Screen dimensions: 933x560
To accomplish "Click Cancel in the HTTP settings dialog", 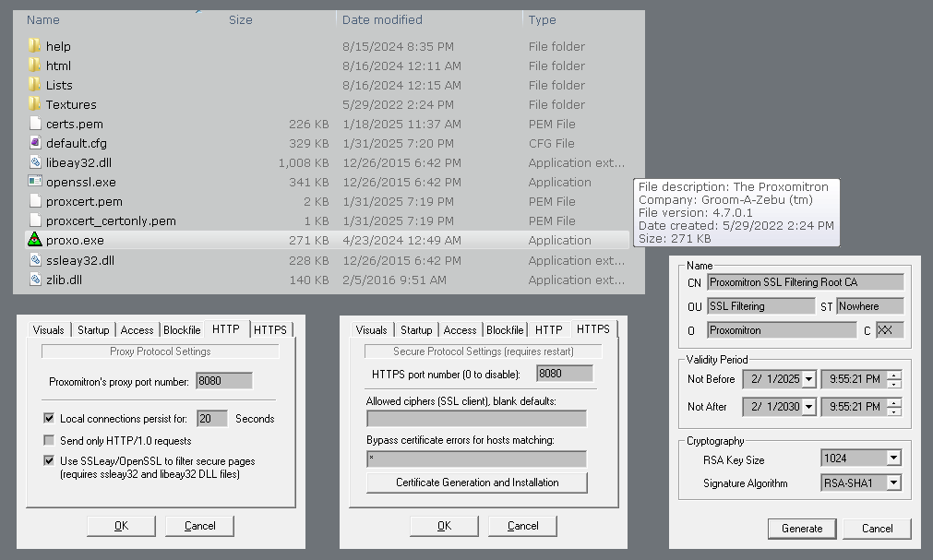I will [200, 526].
